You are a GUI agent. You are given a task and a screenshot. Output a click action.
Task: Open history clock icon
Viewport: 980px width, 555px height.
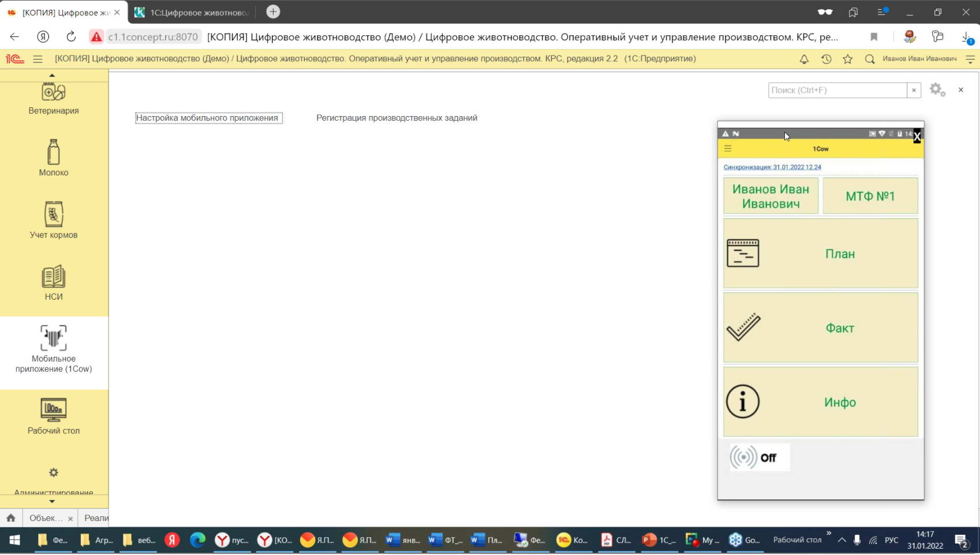pos(826,59)
